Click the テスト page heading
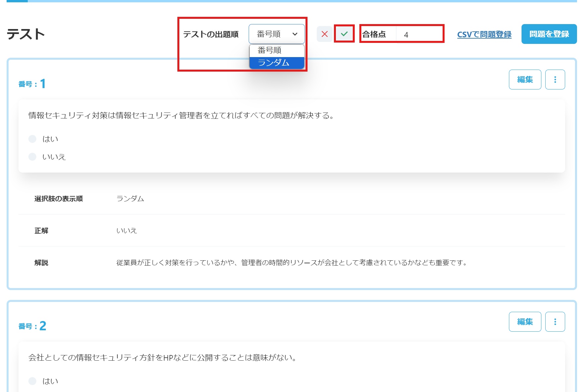The width and height of the screenshot is (579, 392). click(x=26, y=34)
